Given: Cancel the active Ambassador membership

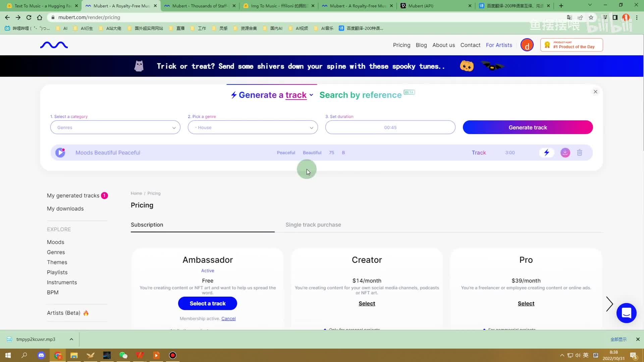Looking at the screenshot, I should [228, 318].
